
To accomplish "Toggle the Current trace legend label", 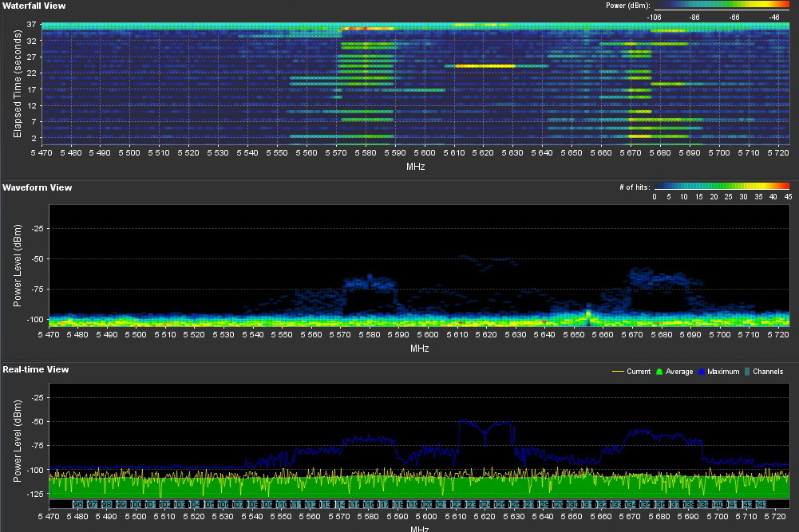I will [x=639, y=372].
